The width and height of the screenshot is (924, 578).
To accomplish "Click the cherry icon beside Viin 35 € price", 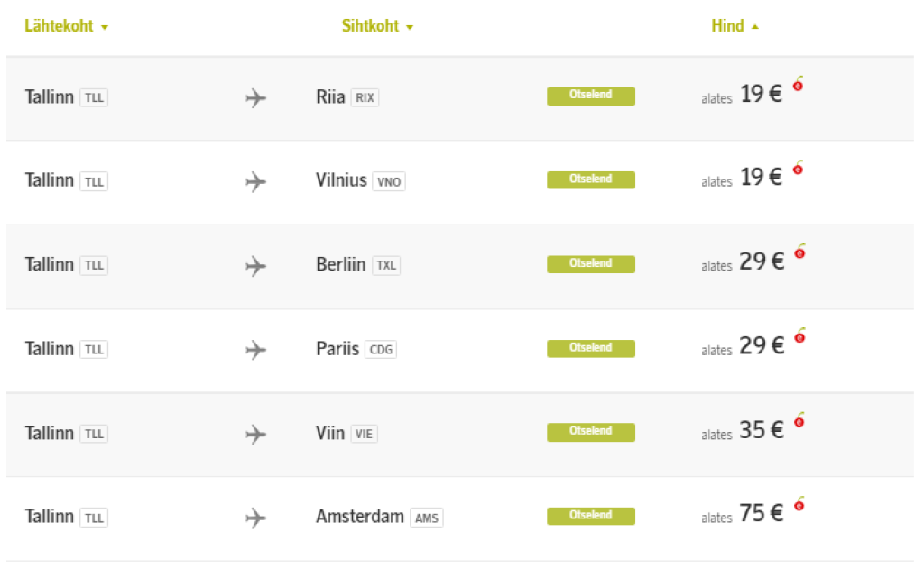I will coord(799,421).
